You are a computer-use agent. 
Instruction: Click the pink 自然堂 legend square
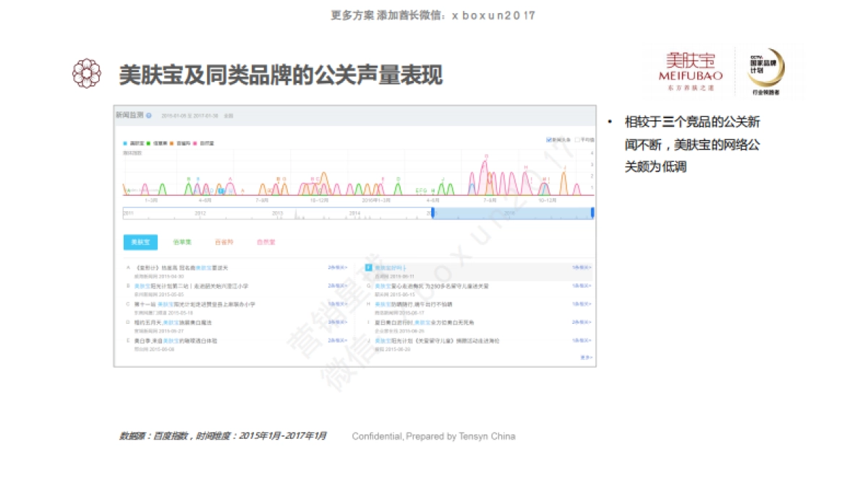194,143
